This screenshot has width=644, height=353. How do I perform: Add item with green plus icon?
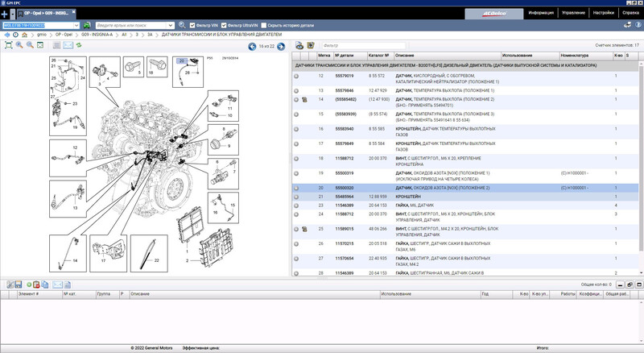29,284
